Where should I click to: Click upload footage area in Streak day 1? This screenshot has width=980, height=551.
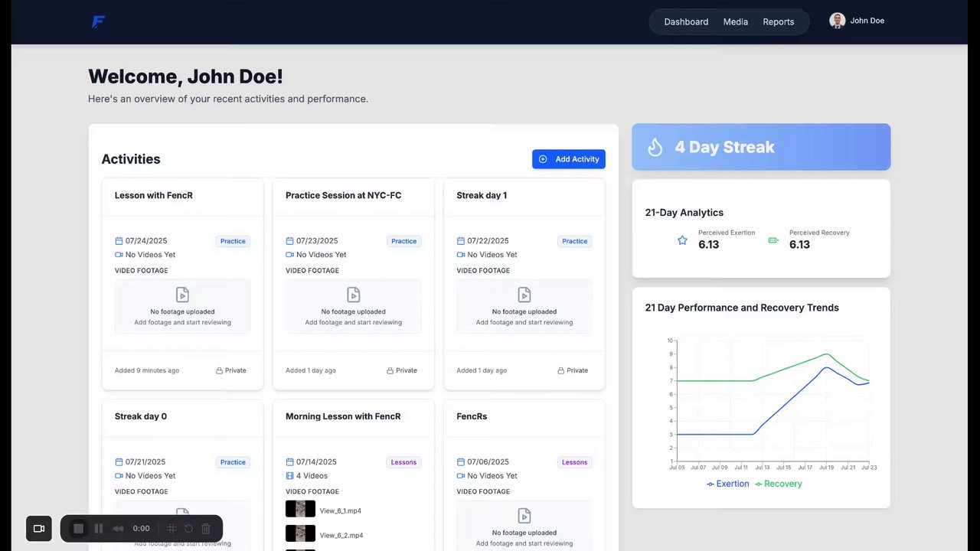click(x=524, y=306)
